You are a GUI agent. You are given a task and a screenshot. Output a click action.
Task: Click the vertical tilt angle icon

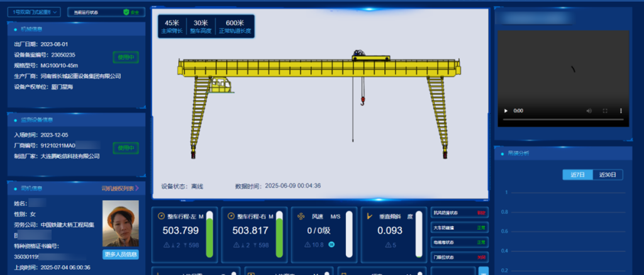[369, 216]
